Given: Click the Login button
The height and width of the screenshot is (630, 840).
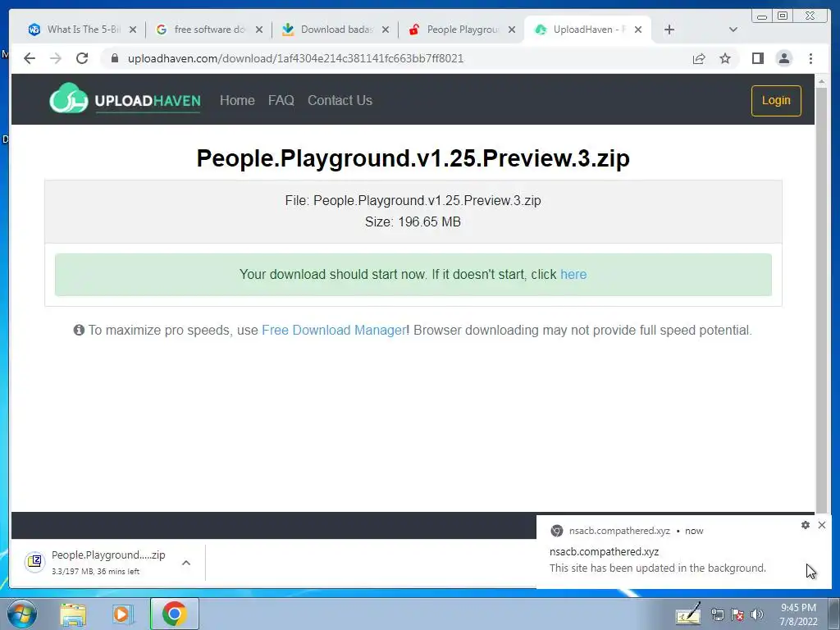Looking at the screenshot, I should (776, 101).
